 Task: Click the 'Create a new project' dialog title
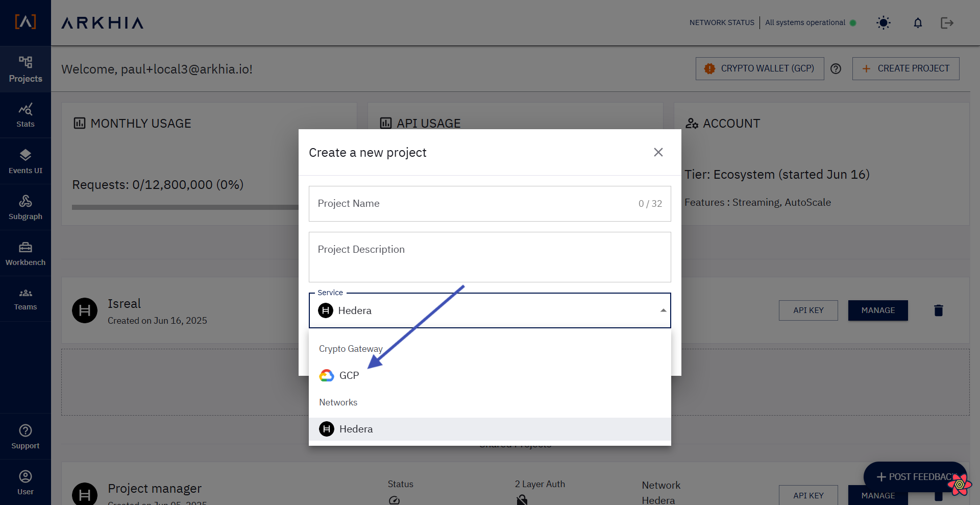click(367, 153)
